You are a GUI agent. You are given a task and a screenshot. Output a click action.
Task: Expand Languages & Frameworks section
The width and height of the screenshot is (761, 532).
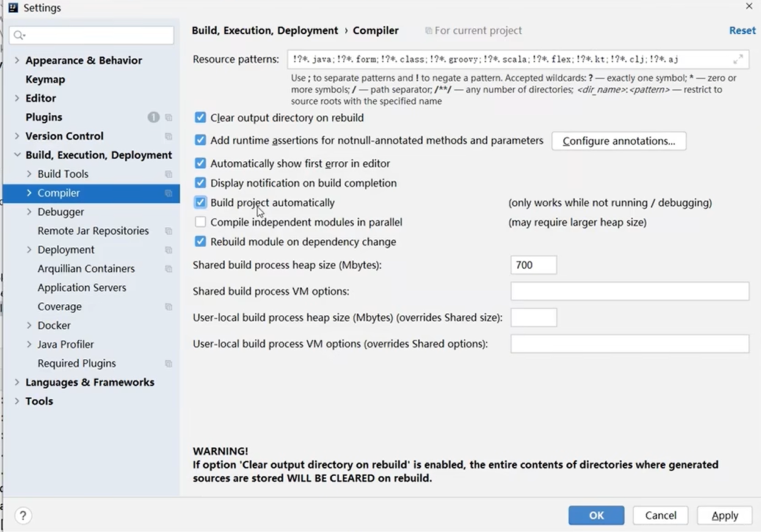[16, 382]
